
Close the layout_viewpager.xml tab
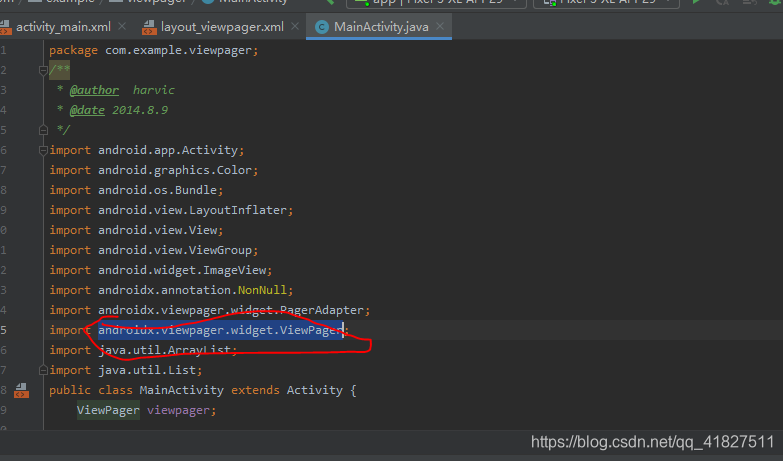click(x=295, y=26)
